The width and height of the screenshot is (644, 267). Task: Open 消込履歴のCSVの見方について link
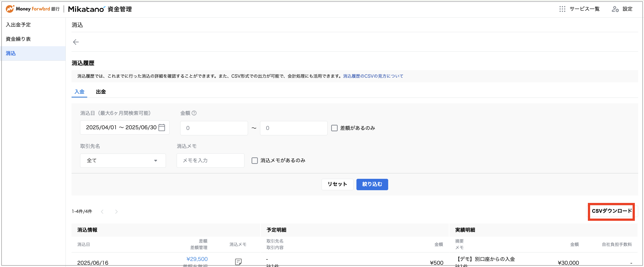point(373,76)
